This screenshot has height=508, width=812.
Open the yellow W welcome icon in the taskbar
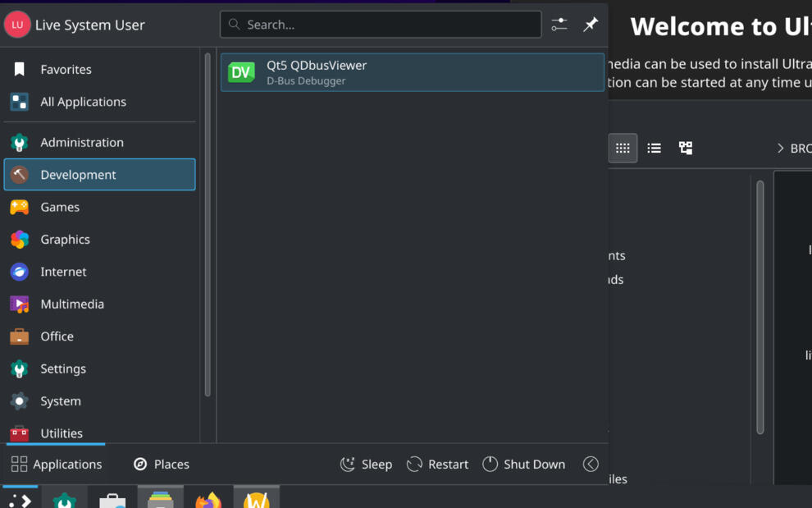[x=257, y=499]
